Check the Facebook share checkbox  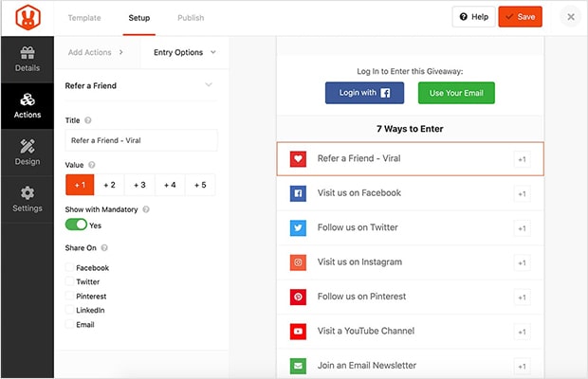(69, 267)
